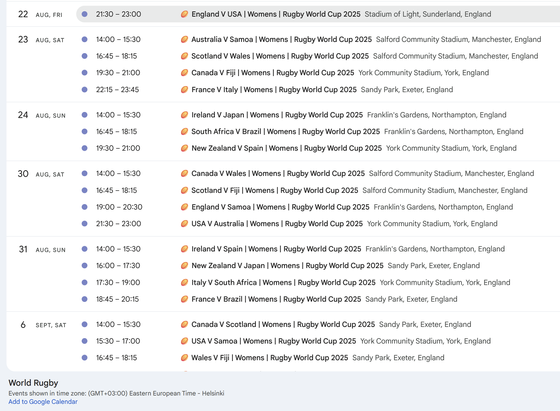Click the 22:15 – 23:45 time slot
Viewport: 560px width, 411px height.
click(118, 90)
